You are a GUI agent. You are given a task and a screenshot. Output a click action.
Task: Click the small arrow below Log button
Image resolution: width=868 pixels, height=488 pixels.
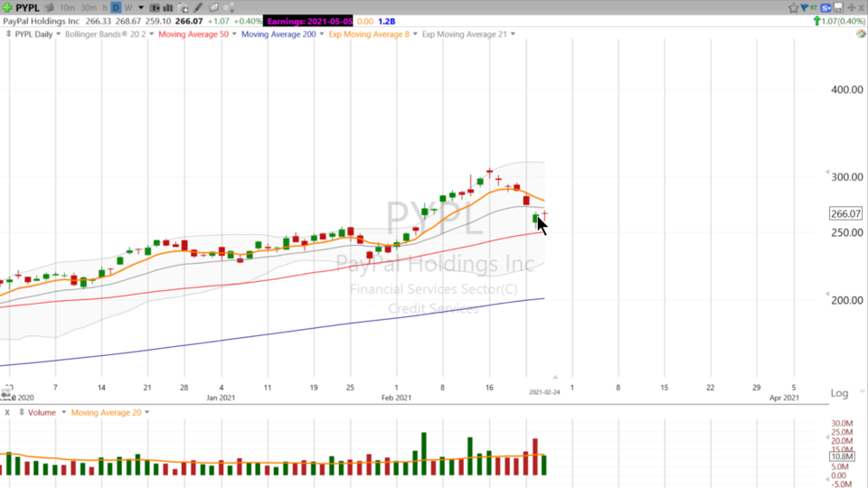(862, 391)
